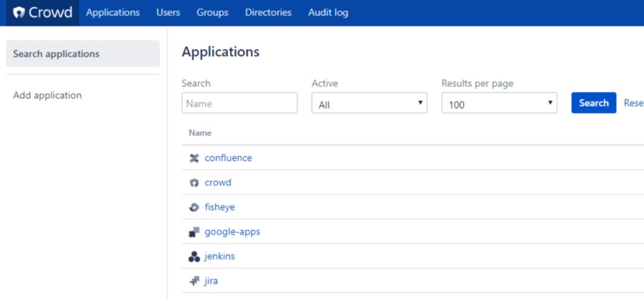Open the jira application link
Screen dimensions: 644x299
pyautogui.click(x=211, y=281)
